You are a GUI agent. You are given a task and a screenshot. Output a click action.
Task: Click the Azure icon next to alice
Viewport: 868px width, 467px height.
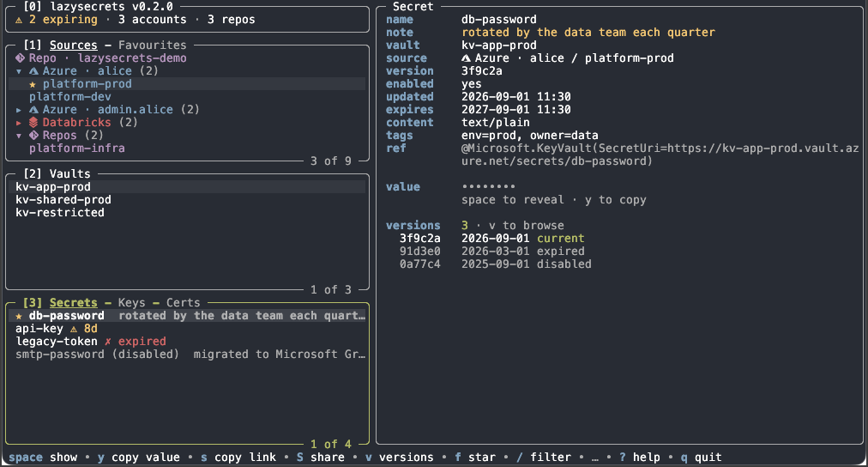pos(33,71)
